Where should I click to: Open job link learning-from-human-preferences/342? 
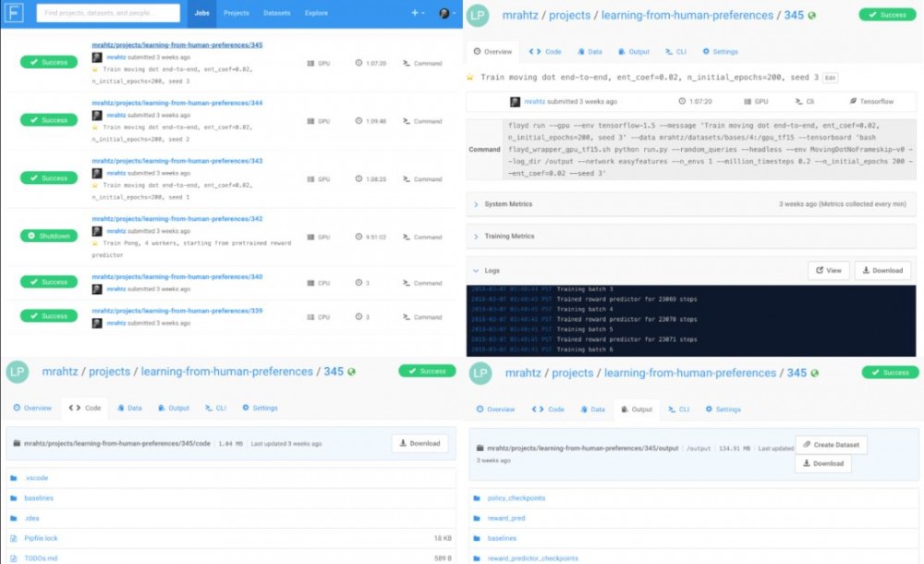(176, 218)
